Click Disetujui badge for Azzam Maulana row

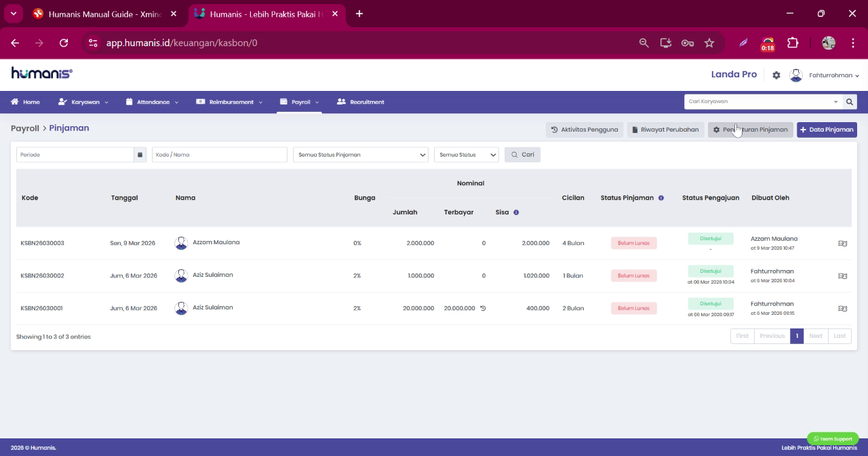pos(711,238)
